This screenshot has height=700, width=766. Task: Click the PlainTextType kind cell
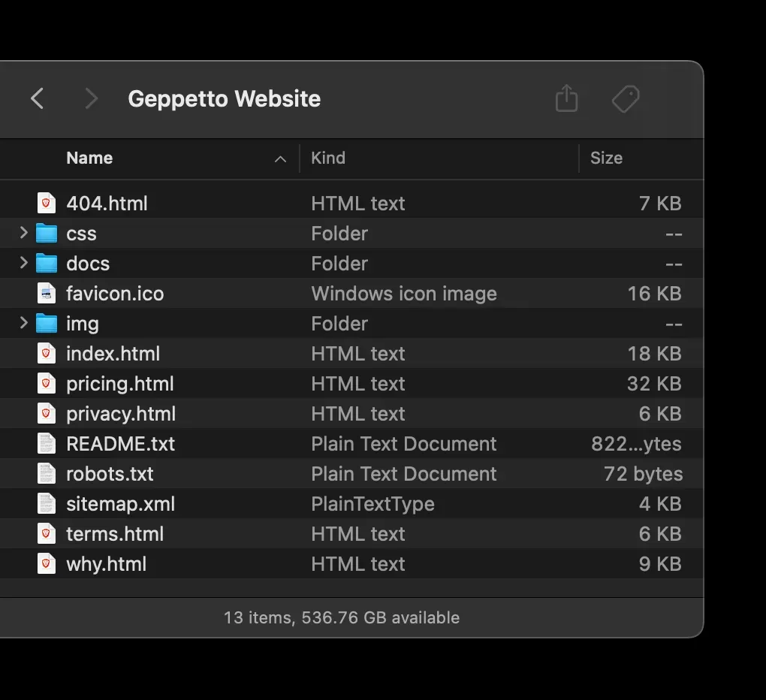pyautogui.click(x=372, y=504)
